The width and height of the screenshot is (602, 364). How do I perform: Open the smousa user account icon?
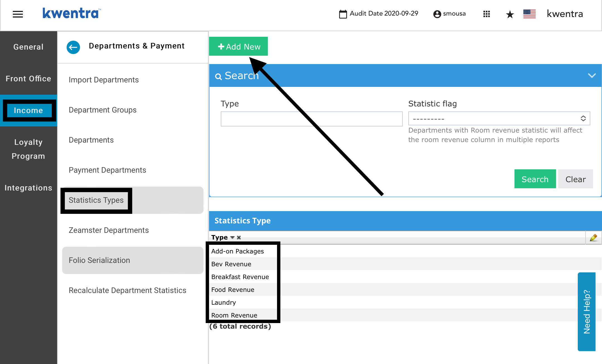pyautogui.click(x=437, y=14)
